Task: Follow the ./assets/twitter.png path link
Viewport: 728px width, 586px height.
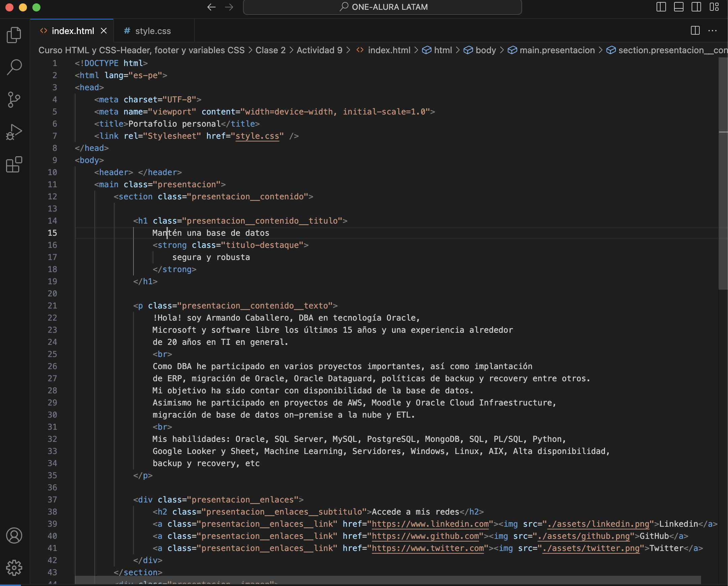Action: [591, 548]
